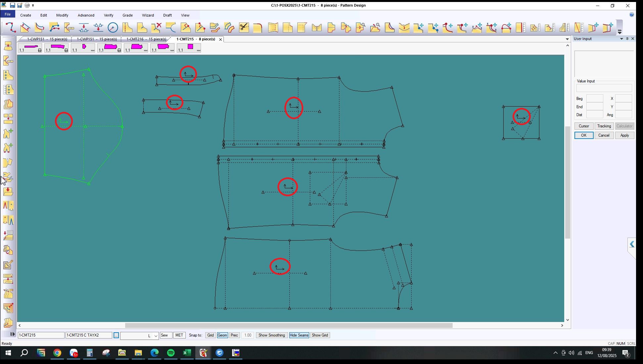Toggle Geom snap option
Image resolution: width=643 pixels, height=364 pixels.
coord(222,335)
